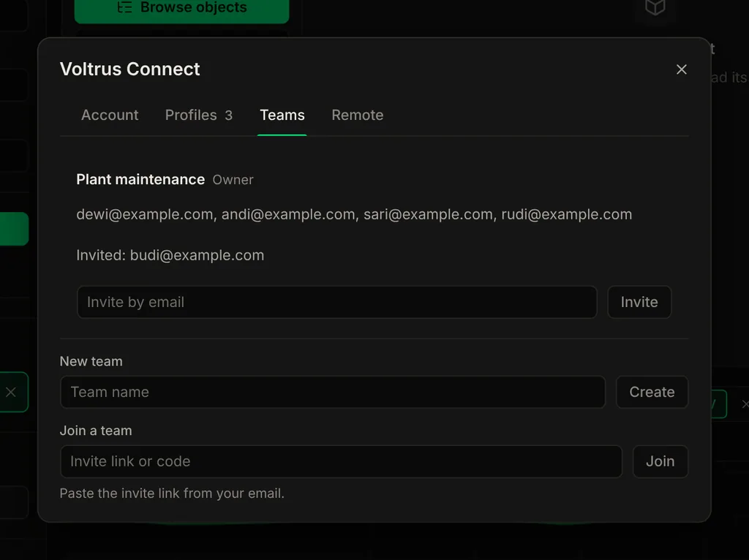The width and height of the screenshot is (749, 560).
Task: Click the Invite by email field
Action: [x=336, y=302]
